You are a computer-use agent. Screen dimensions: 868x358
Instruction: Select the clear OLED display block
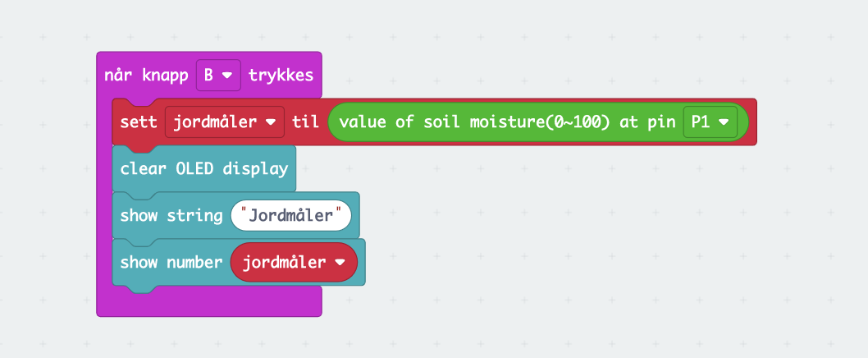(203, 169)
